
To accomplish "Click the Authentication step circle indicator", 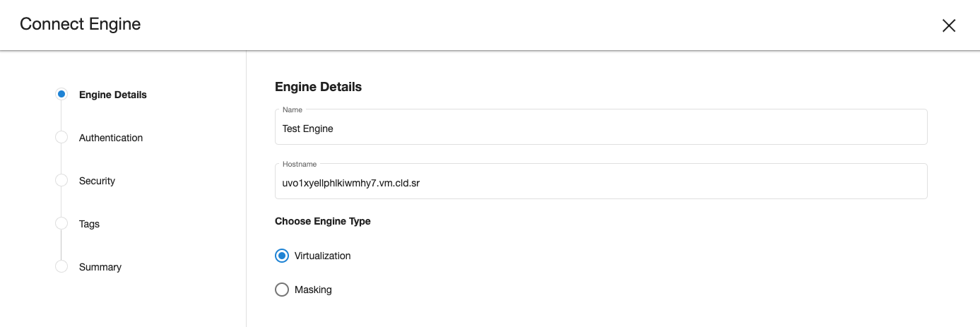I will tap(61, 138).
